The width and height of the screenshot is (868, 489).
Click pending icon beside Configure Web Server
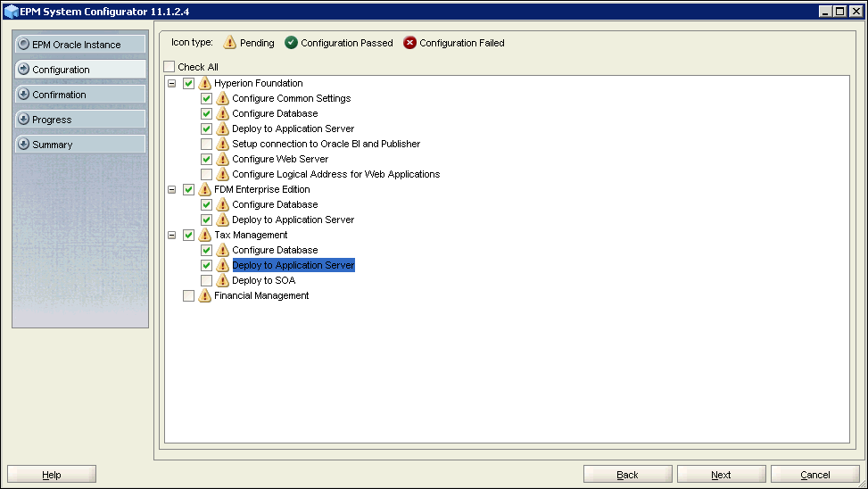coord(222,159)
